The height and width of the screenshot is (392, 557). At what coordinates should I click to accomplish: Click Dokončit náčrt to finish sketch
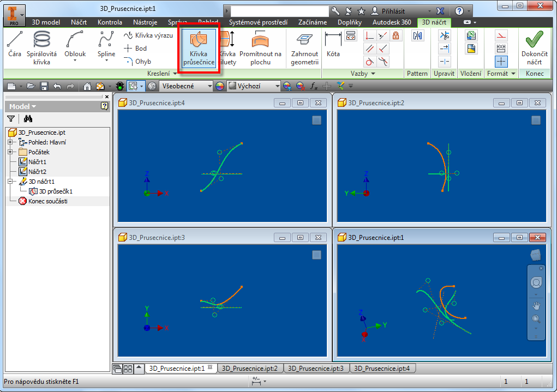tap(534, 48)
